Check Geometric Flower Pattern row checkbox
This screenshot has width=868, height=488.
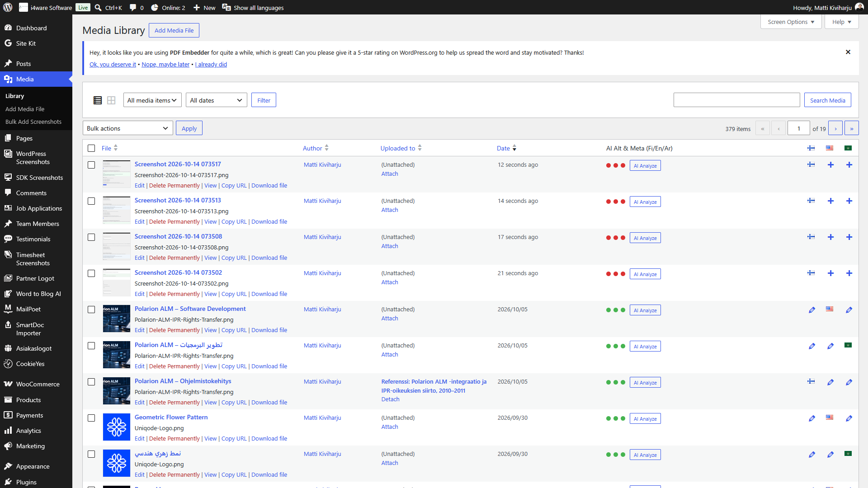(x=91, y=418)
